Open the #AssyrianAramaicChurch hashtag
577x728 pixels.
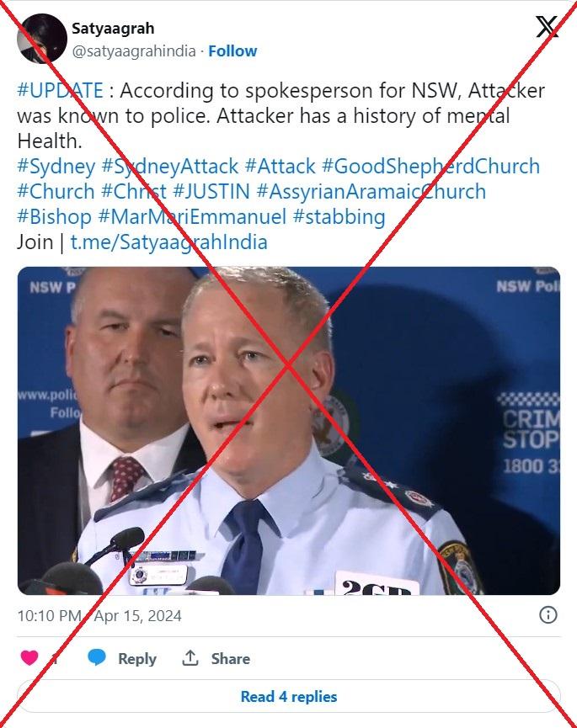click(371, 191)
